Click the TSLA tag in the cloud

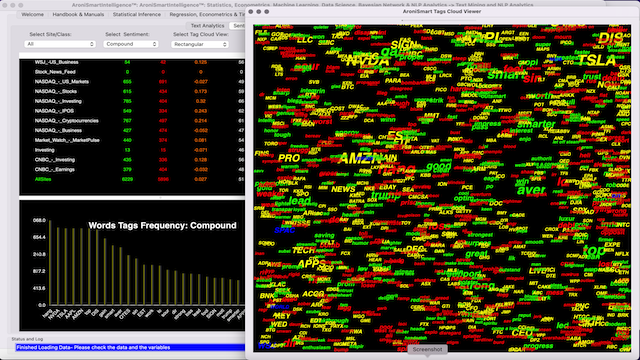pyautogui.click(x=597, y=60)
